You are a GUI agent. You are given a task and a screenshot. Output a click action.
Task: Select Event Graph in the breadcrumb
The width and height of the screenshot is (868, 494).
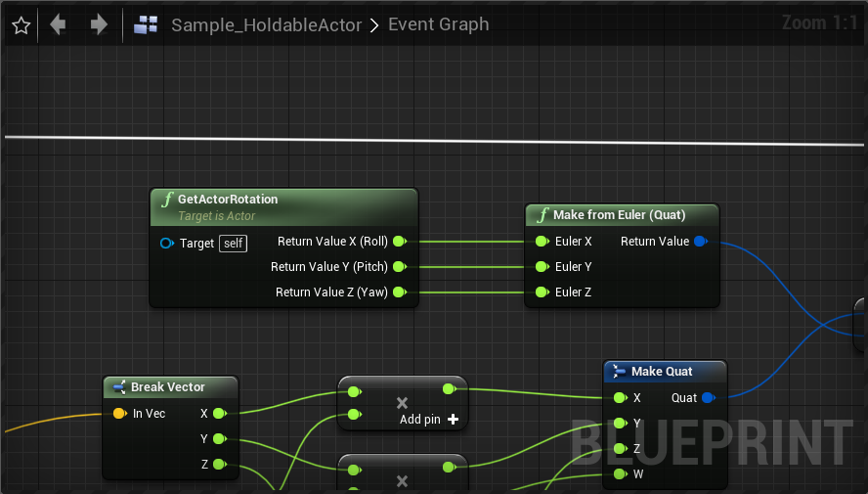tap(438, 25)
